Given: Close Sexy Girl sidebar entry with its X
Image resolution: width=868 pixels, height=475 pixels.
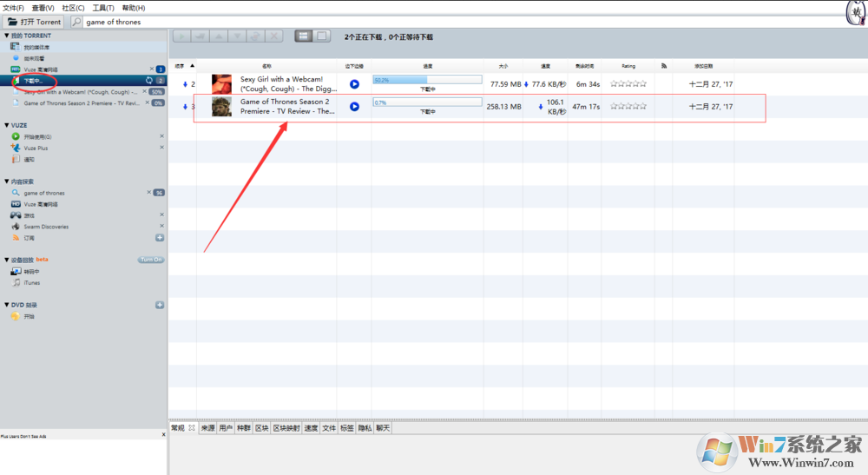Looking at the screenshot, I should (x=145, y=91).
